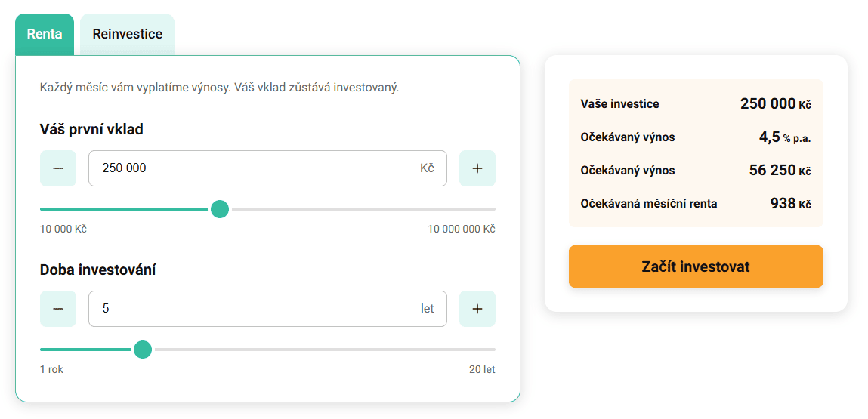Click the Doba investování slider handle

pos(143,350)
